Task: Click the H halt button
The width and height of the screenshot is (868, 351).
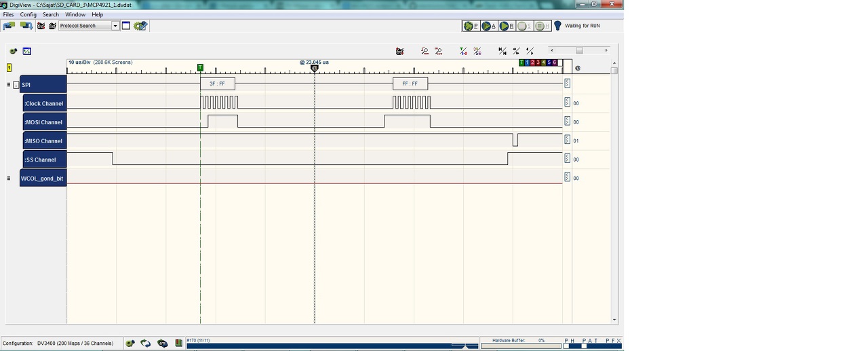Action: click(x=542, y=26)
